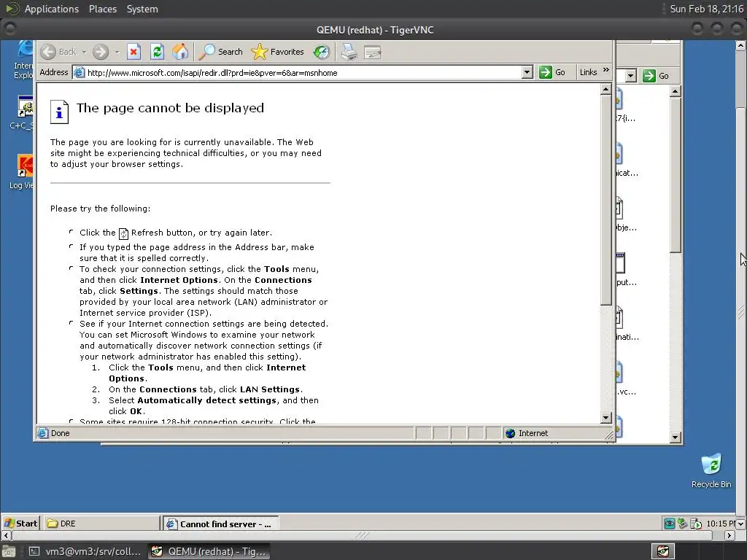Screen dimensions: 747x560
Task: Open the Search pane
Action: click(x=220, y=52)
